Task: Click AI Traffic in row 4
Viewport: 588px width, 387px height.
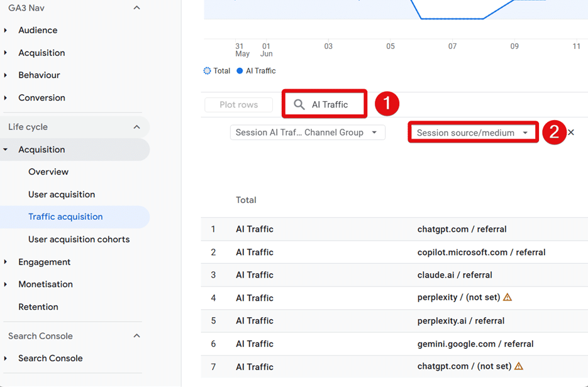Action: [x=255, y=298]
